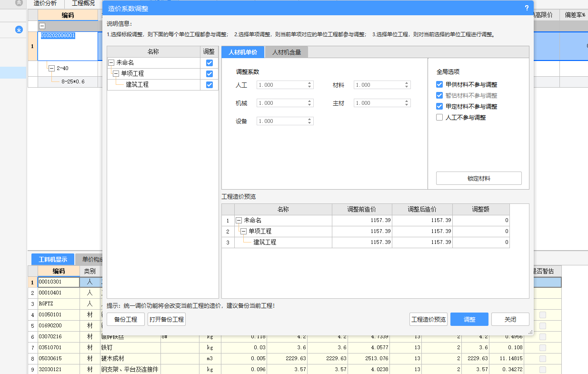
Task: Click the 备份工程 button
Action: (126, 319)
